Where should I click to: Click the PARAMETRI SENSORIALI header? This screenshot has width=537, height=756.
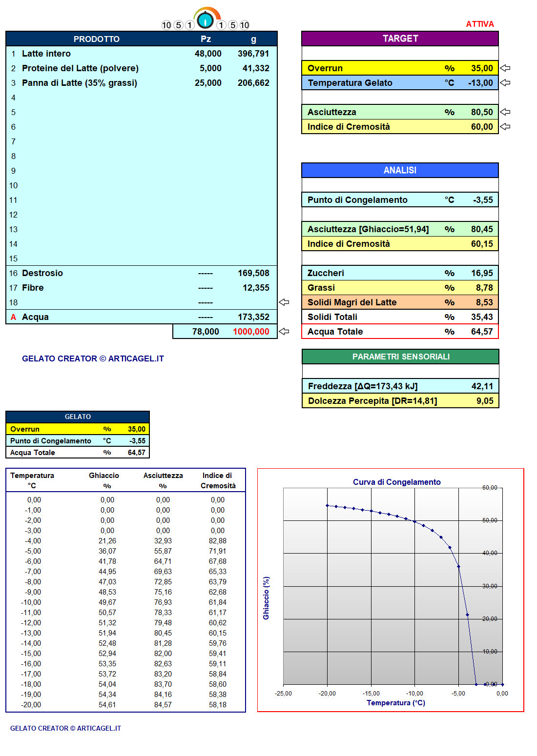401,357
